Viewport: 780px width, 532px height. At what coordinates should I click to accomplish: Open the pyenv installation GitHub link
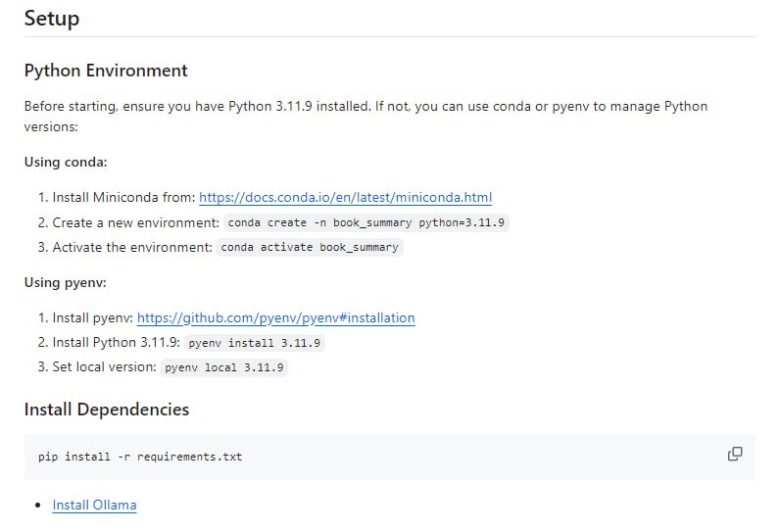tap(275, 317)
